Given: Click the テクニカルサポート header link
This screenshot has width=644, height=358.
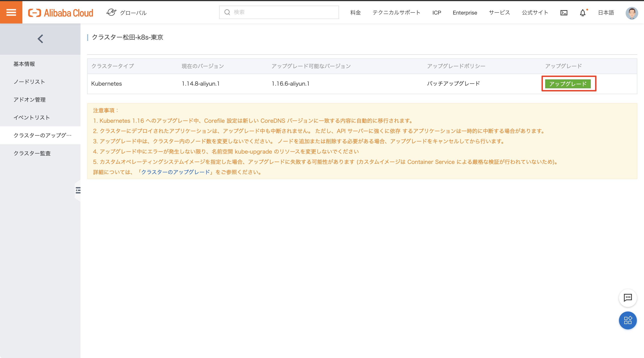Looking at the screenshot, I should point(396,13).
